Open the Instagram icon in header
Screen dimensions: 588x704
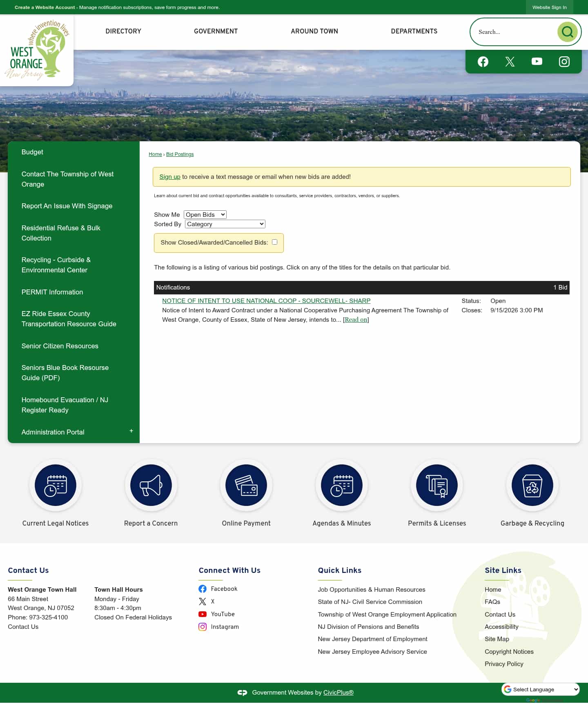click(564, 62)
